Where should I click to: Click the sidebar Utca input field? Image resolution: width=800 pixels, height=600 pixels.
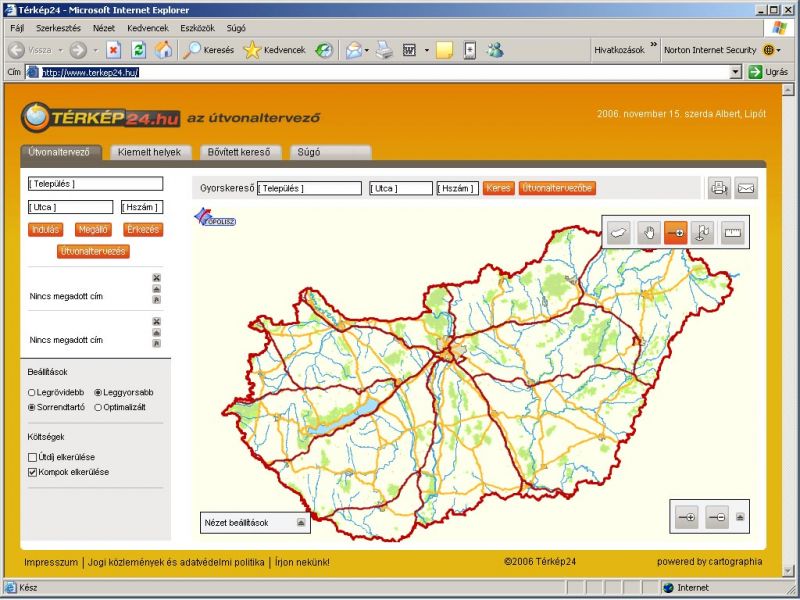tap(70, 207)
